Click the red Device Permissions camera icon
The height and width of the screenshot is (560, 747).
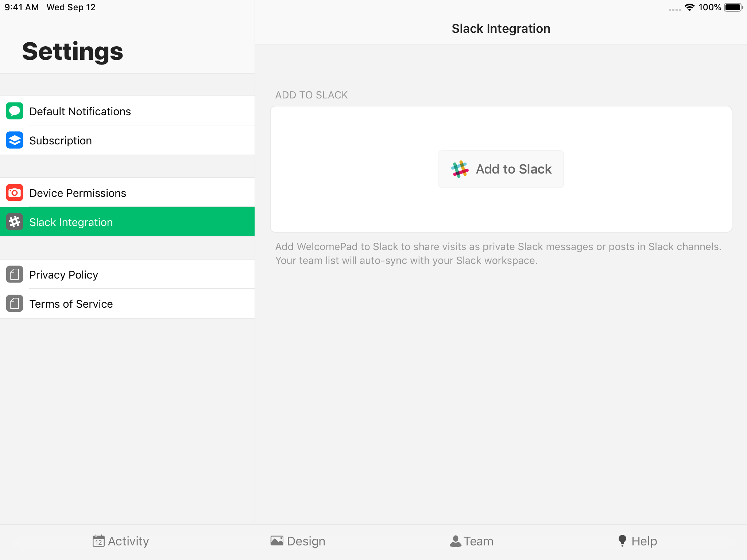pos(15,193)
